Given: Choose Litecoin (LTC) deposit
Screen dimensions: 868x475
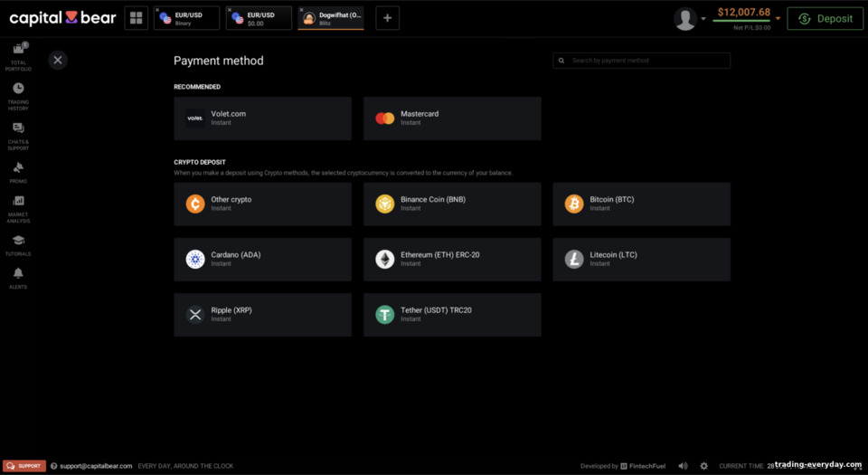Looking at the screenshot, I should (x=642, y=260).
